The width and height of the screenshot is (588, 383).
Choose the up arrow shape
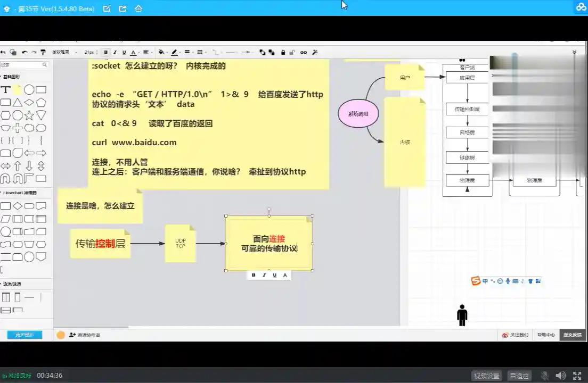tap(17, 165)
